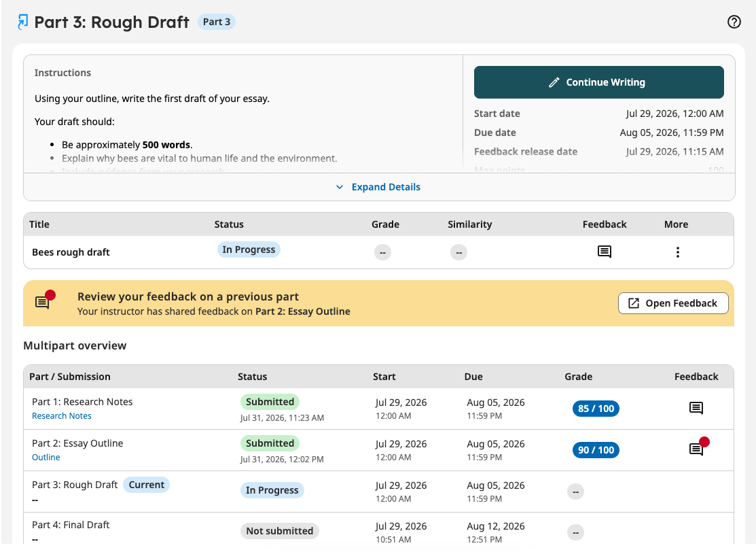
Task: Click the In Progress status of Bees draft
Action: click(249, 250)
